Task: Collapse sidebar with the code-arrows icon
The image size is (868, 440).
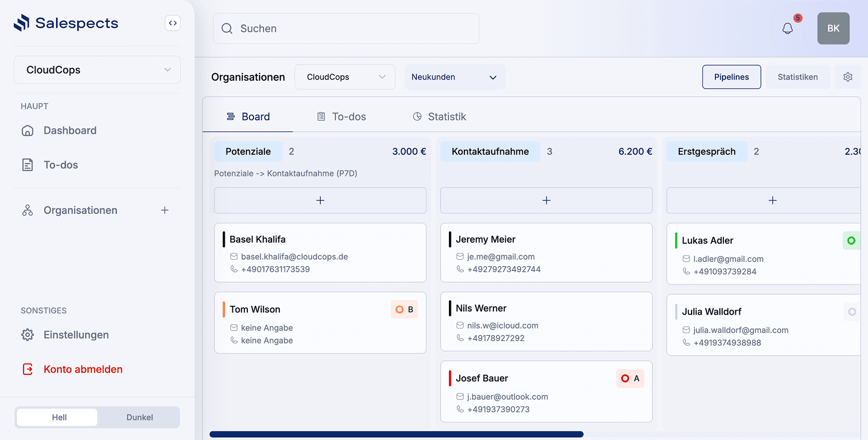Action: click(x=173, y=23)
